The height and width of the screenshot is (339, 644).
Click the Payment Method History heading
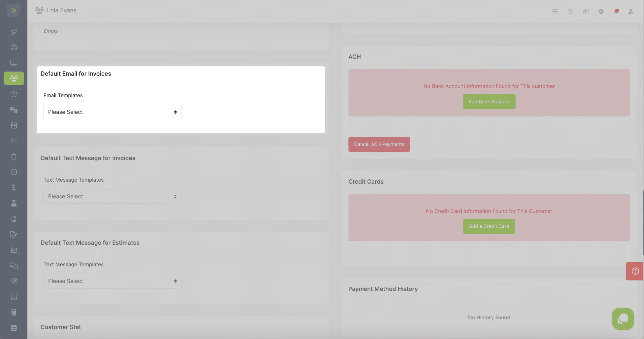(383, 289)
